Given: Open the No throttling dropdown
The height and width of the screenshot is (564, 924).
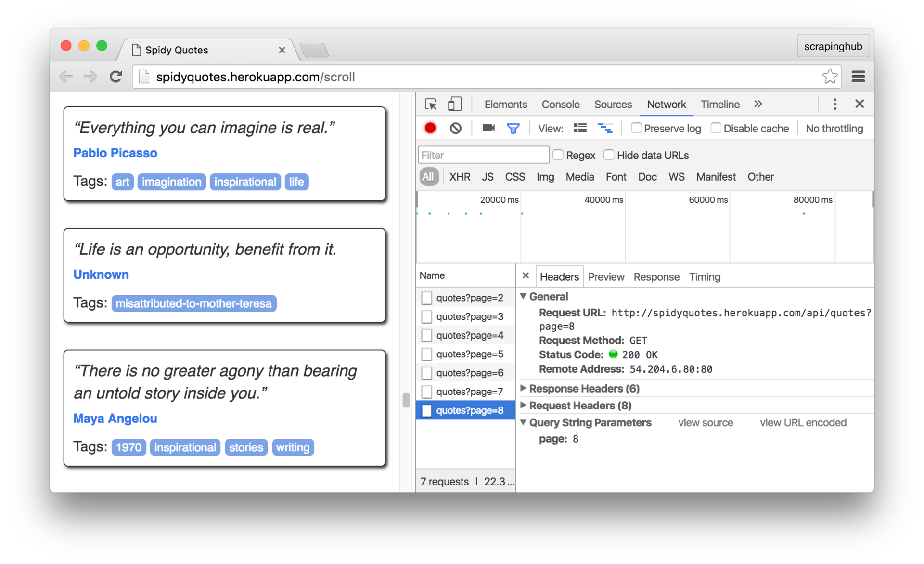Looking at the screenshot, I should point(834,129).
